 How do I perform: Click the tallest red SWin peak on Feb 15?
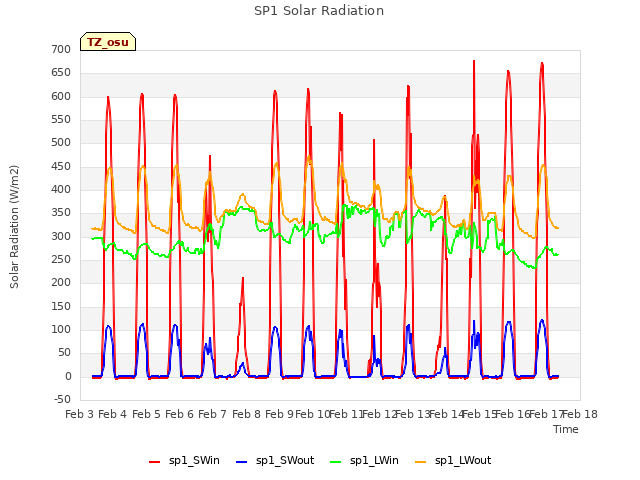[x=474, y=61]
